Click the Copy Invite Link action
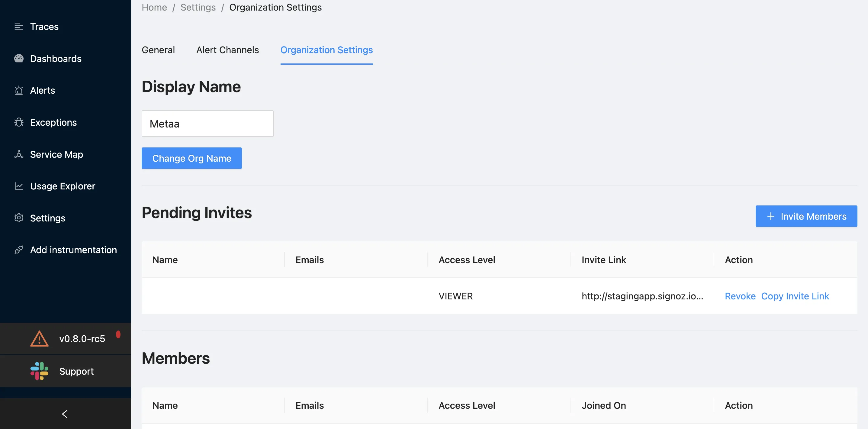Viewport: 868px width, 429px height. click(795, 296)
